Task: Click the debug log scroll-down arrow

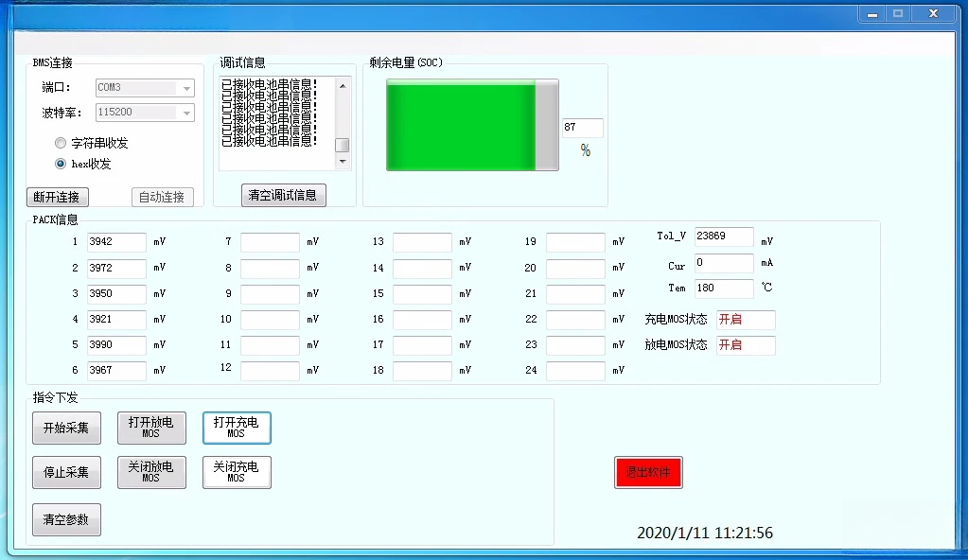Action: [343, 162]
